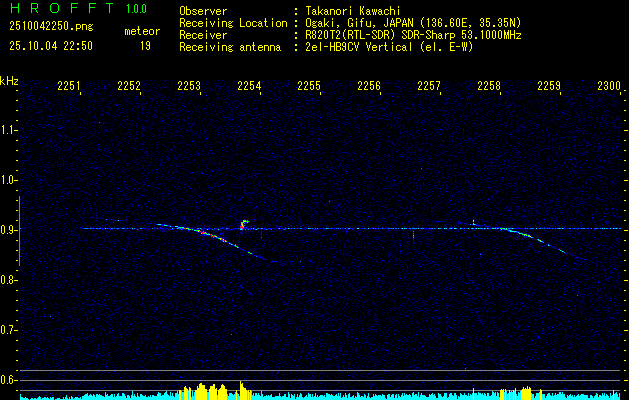Click the yellow power peaks near 2258
Screen dimensions: 629x400
pyautogui.click(x=526, y=392)
